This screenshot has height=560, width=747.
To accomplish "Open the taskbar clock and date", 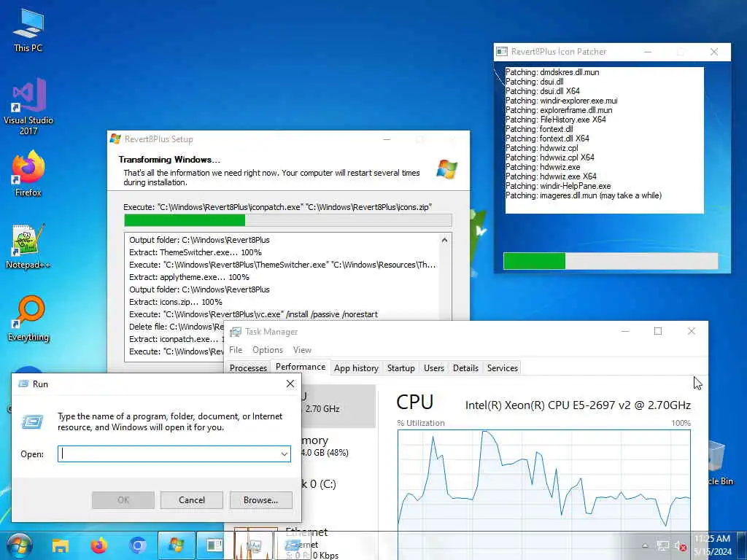I will (713, 545).
